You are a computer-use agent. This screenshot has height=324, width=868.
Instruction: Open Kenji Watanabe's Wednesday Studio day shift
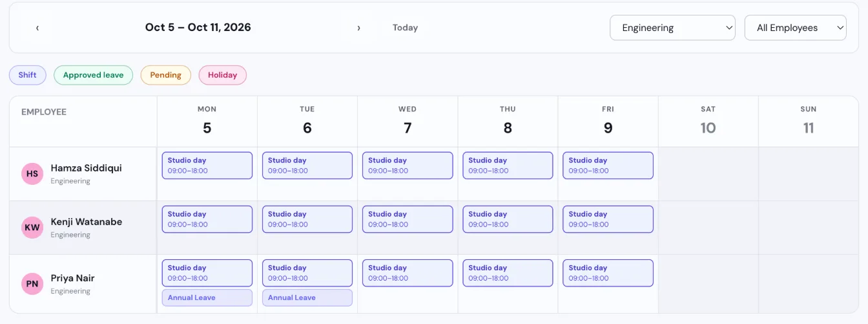(x=408, y=219)
